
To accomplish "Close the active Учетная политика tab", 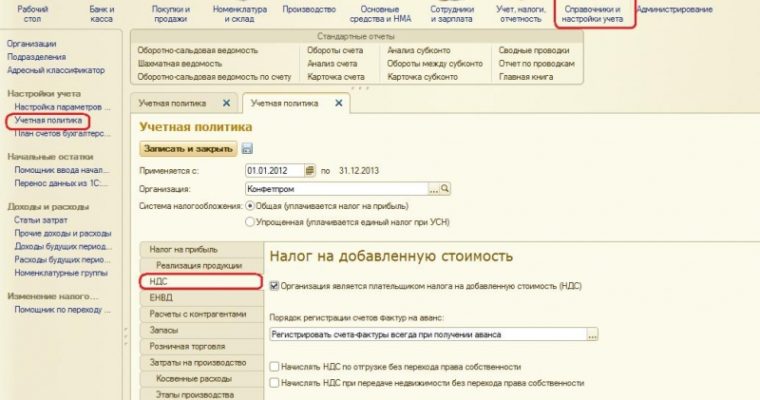I will pos(338,102).
